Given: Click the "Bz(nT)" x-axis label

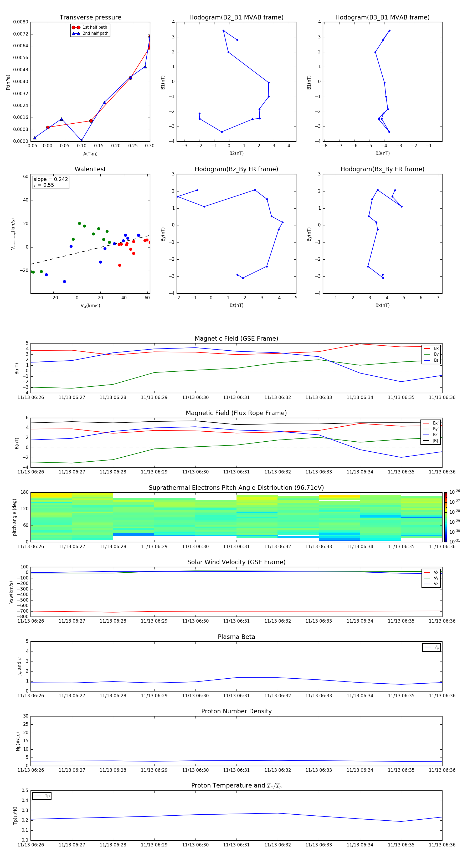Looking at the screenshot, I should click(x=236, y=305).
